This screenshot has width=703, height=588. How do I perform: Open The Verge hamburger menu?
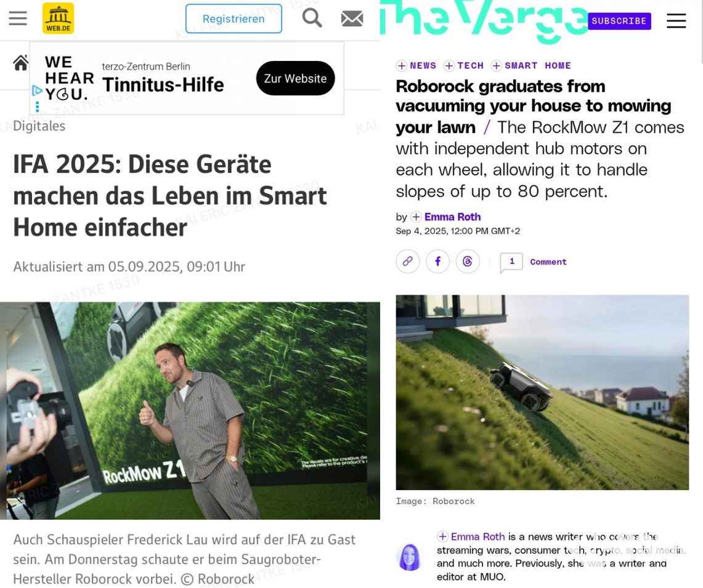(676, 20)
